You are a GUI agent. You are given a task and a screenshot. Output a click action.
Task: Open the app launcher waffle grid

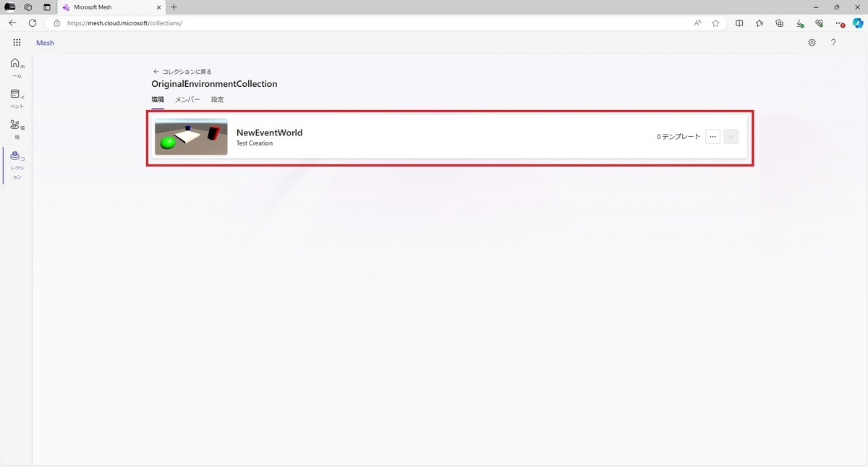click(x=17, y=43)
